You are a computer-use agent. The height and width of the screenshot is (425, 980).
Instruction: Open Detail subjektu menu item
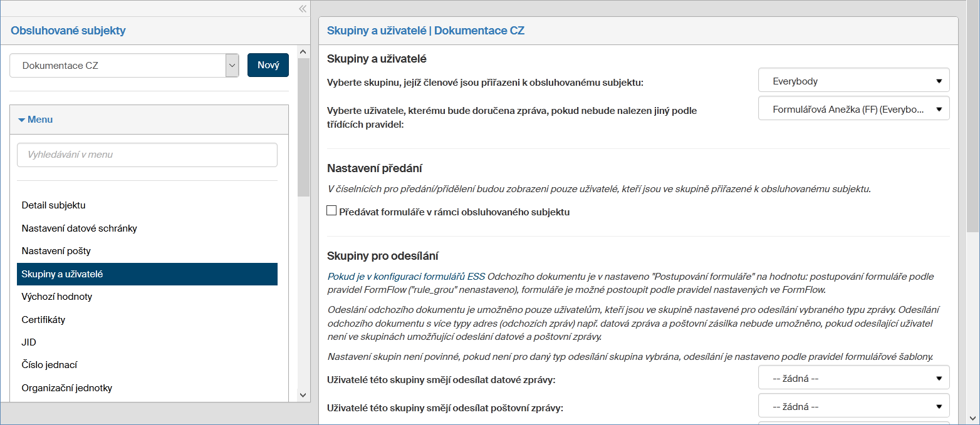[x=54, y=205]
